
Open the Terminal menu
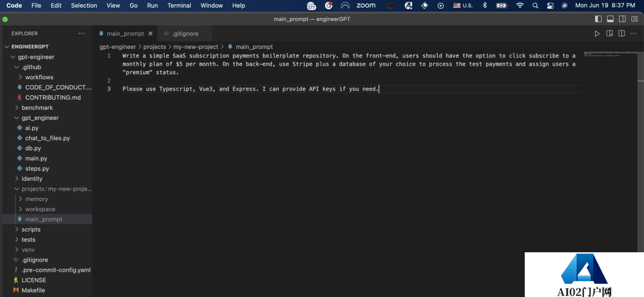pos(179,5)
